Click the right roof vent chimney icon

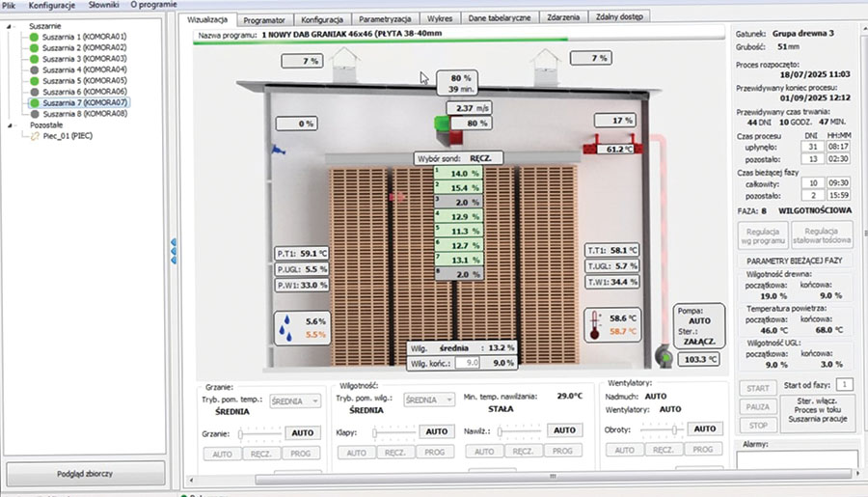pyautogui.click(x=544, y=64)
